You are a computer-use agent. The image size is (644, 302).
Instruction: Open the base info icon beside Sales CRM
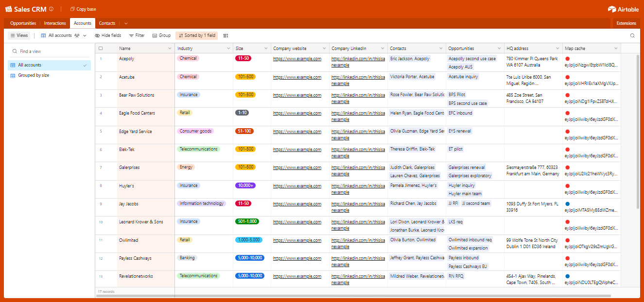(52, 9)
